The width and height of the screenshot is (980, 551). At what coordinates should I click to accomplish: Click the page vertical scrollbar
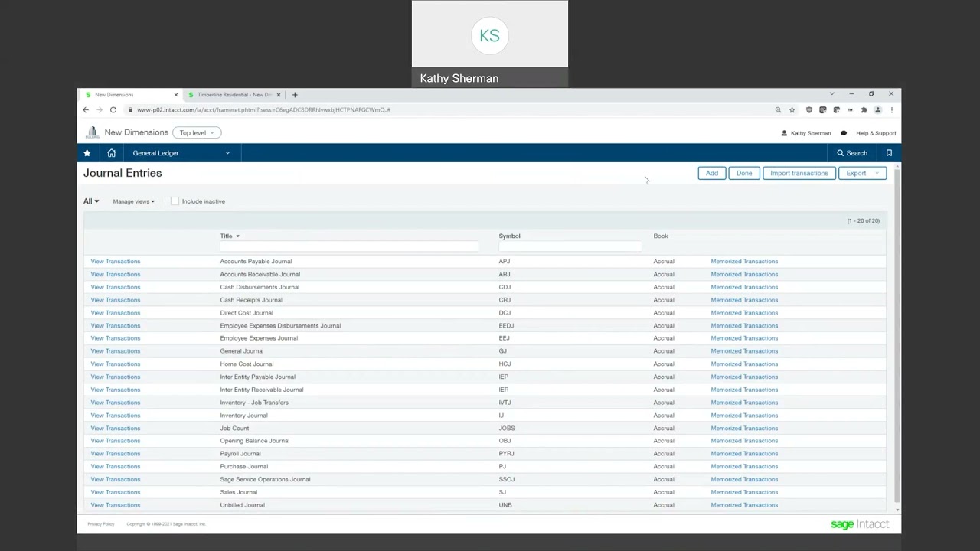click(898, 337)
